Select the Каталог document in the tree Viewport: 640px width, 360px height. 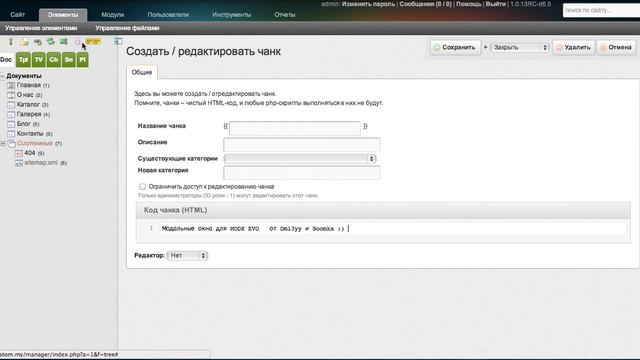pos(28,104)
